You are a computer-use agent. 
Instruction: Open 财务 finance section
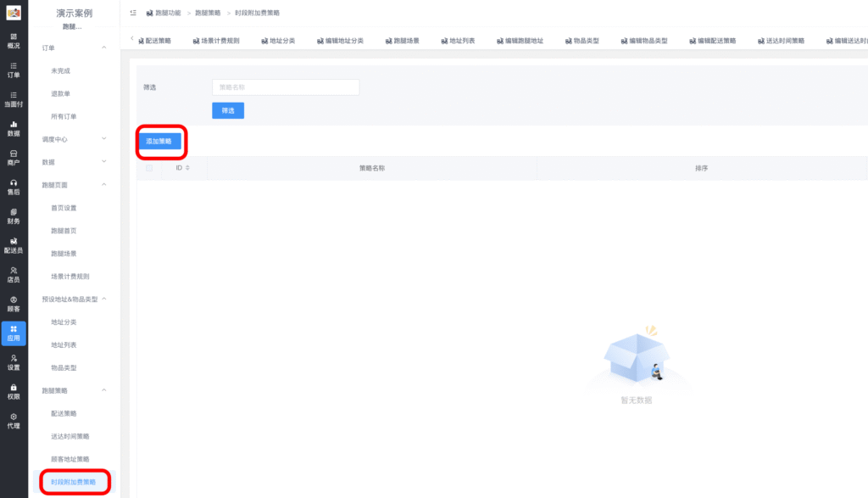(x=14, y=216)
